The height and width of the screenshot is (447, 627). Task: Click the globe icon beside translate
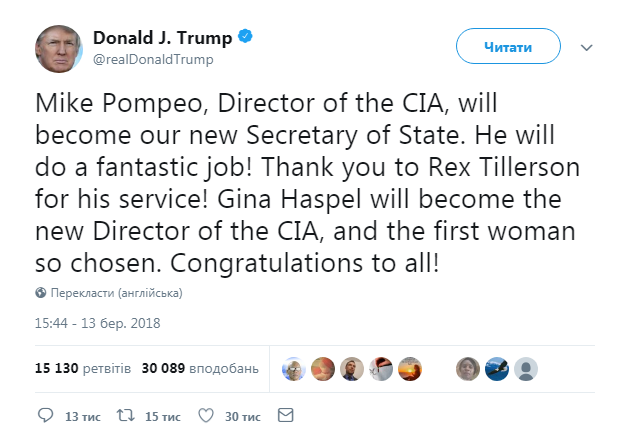[41, 294]
